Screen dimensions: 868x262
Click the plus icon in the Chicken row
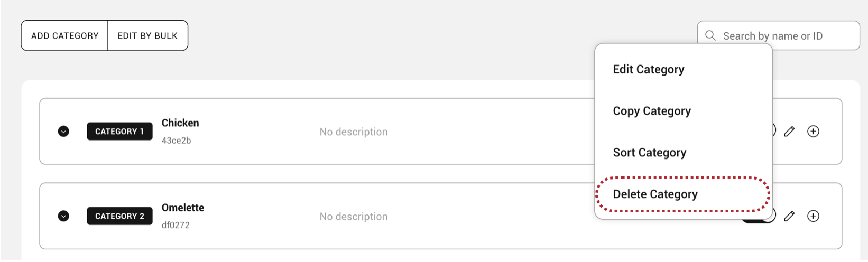click(813, 132)
